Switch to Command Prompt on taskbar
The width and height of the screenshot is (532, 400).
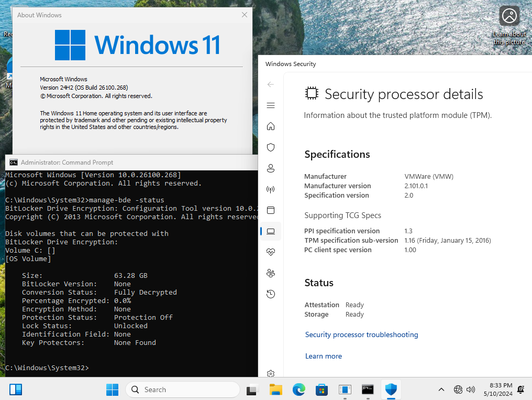pyautogui.click(x=368, y=390)
